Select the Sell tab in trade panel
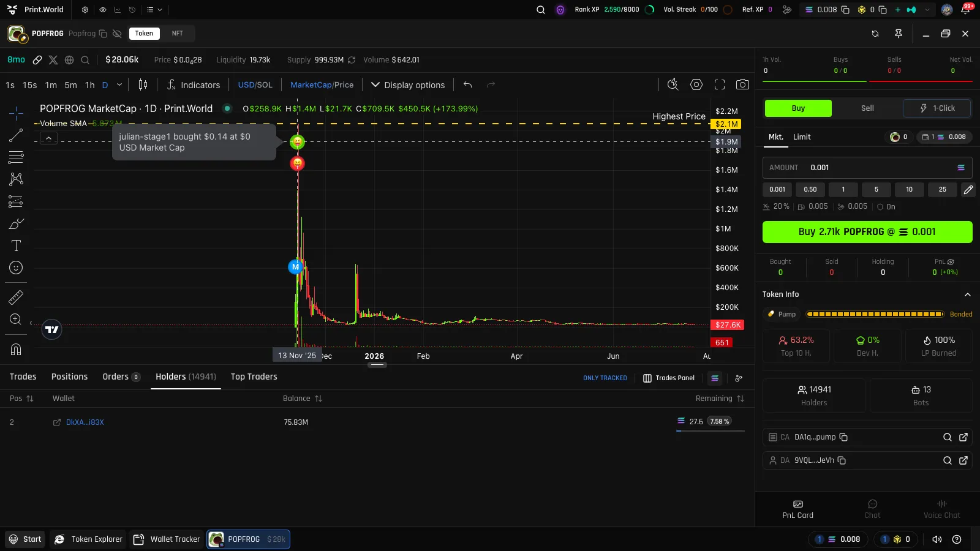 (867, 108)
